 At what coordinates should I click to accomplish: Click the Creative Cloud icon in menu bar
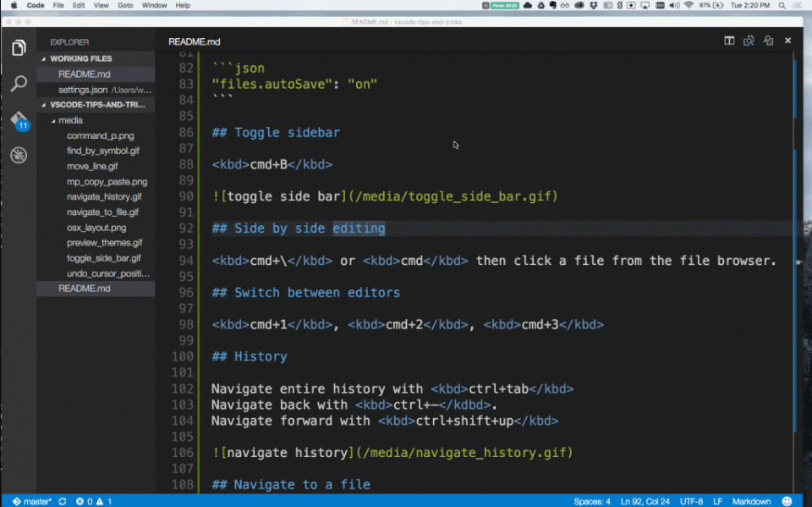579,5
